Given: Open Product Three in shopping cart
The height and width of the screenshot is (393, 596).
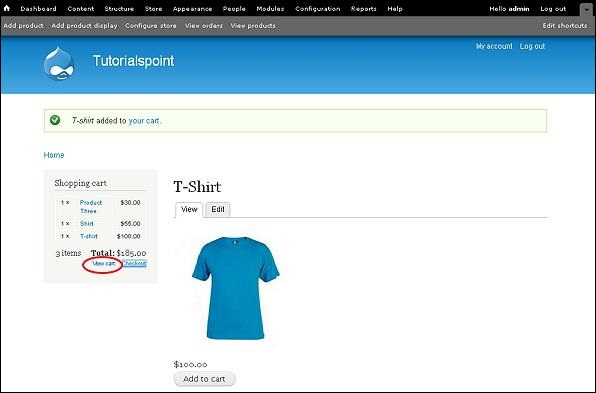Looking at the screenshot, I should point(91,207).
